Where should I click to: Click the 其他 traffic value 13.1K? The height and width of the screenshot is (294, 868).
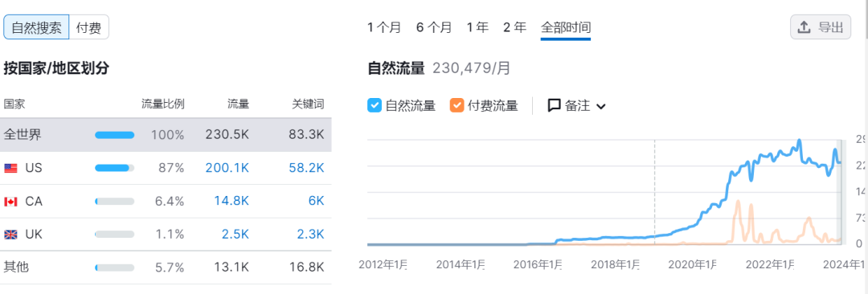point(232,267)
